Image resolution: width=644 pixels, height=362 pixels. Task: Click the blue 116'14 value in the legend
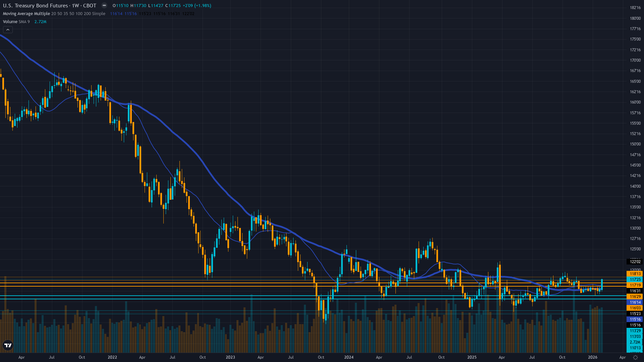pos(116,14)
